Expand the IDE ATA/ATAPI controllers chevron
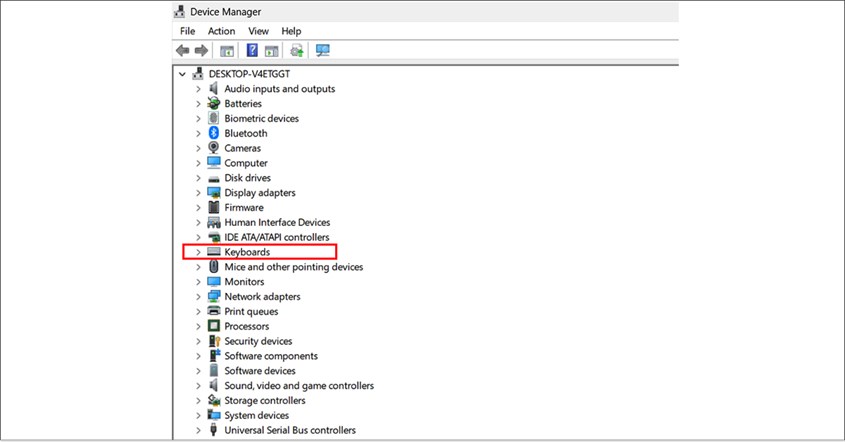 point(198,237)
